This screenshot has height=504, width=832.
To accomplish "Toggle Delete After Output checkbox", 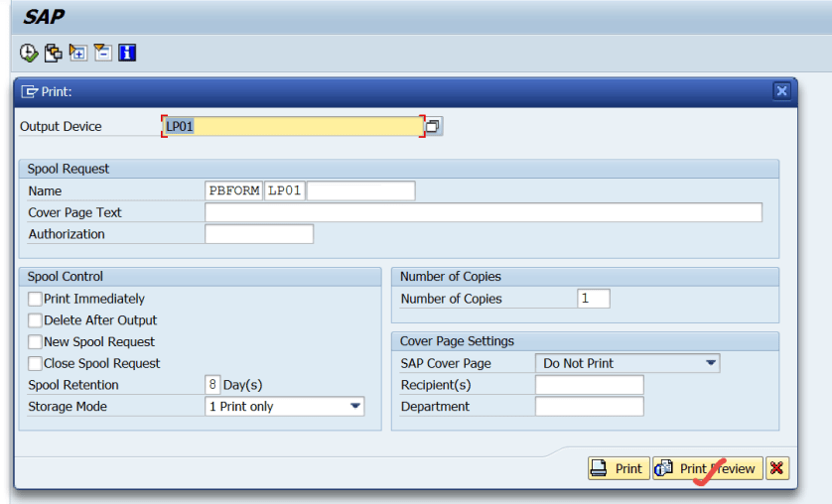I will point(35,320).
